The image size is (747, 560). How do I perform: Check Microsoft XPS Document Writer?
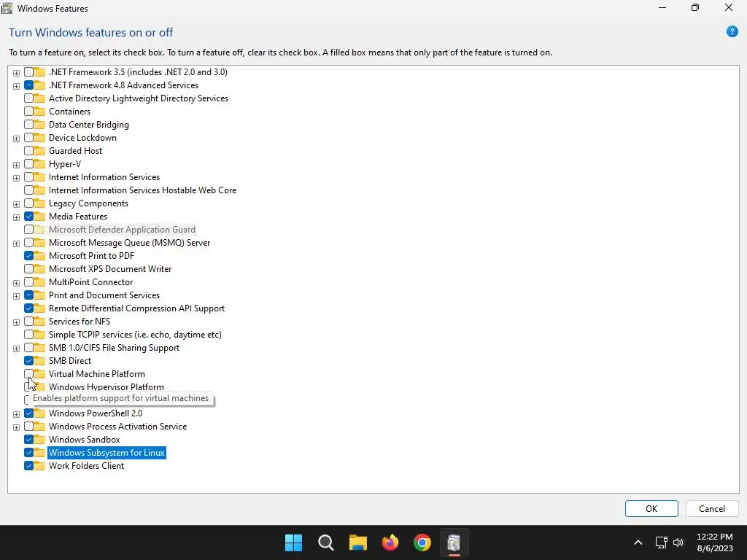click(28, 269)
